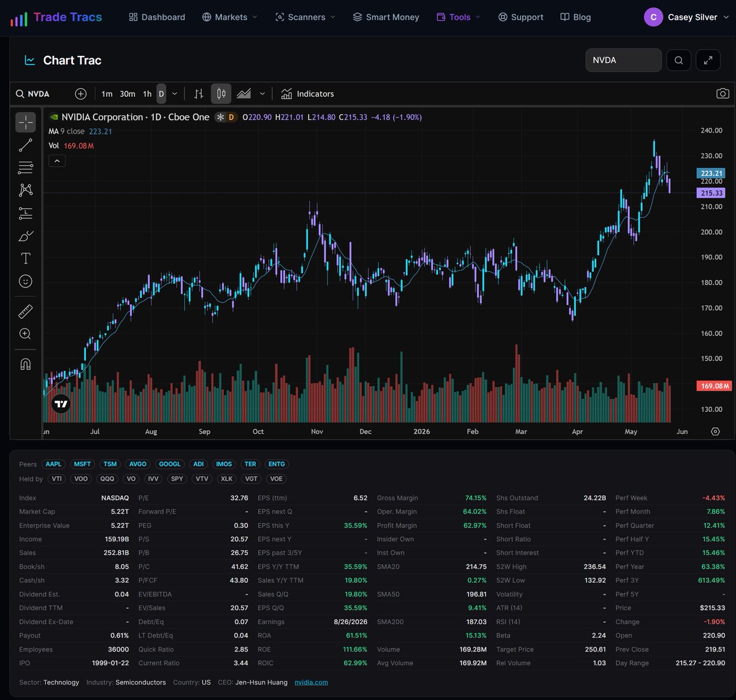Click the Chart Trac line icon
Screen dimensions: 736x700
point(29,60)
